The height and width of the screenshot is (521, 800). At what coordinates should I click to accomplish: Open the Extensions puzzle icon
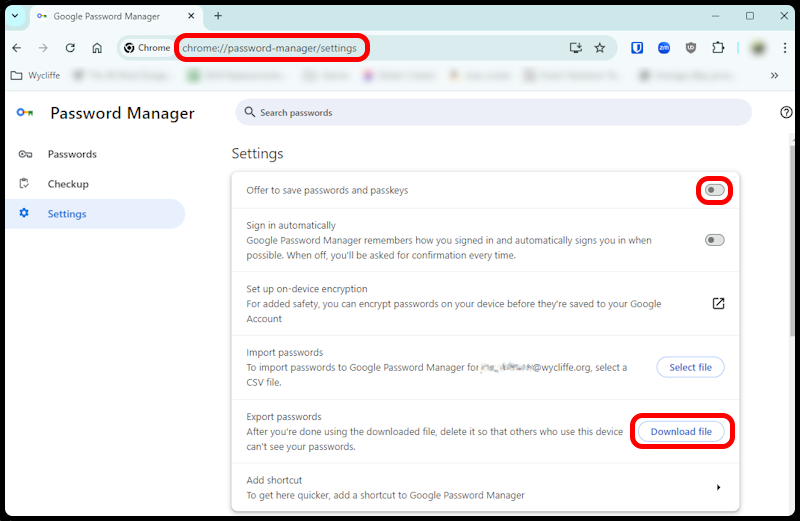[x=718, y=48]
